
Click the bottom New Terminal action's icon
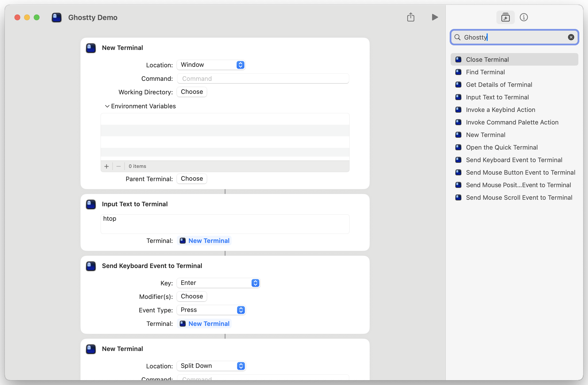(x=91, y=349)
